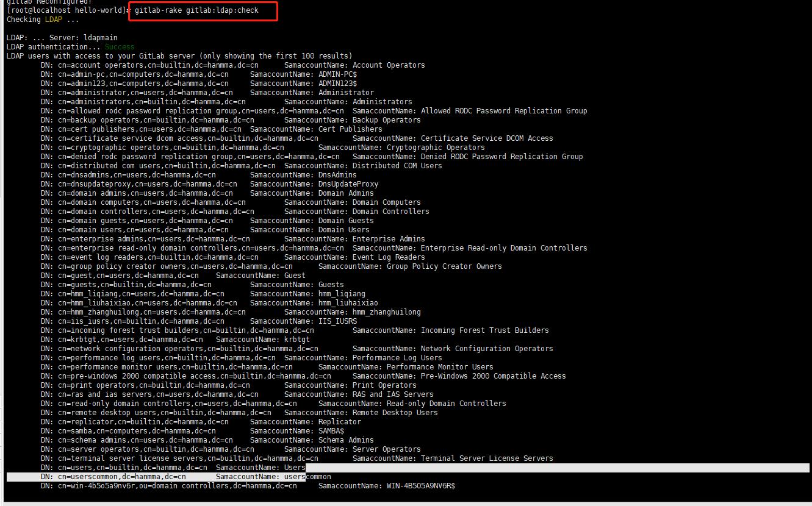Click 'SamaccountName: Domain Admins' entry
The width and height of the screenshot is (812, 506).
coord(312,193)
